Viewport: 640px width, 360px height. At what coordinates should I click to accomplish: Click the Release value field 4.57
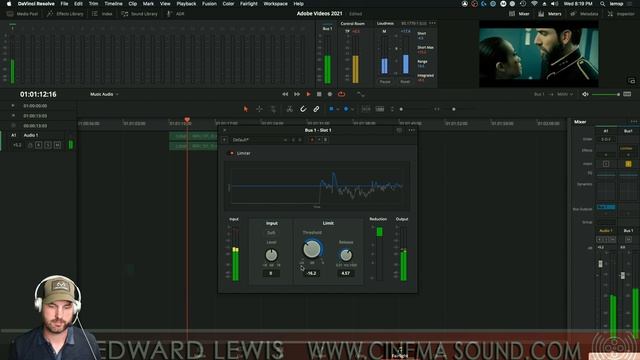[x=346, y=273]
